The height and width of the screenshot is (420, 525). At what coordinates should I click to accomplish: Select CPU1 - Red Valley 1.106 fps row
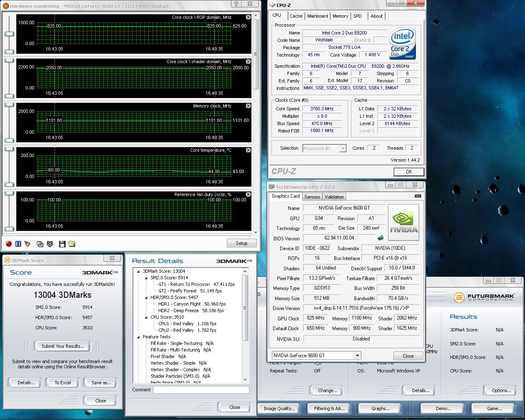[x=187, y=324]
